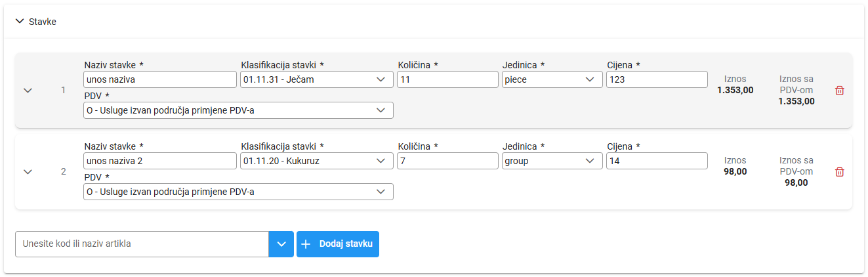Image resolution: width=868 pixels, height=277 pixels.
Task: Click the Cijena field containing 14
Action: (657, 161)
